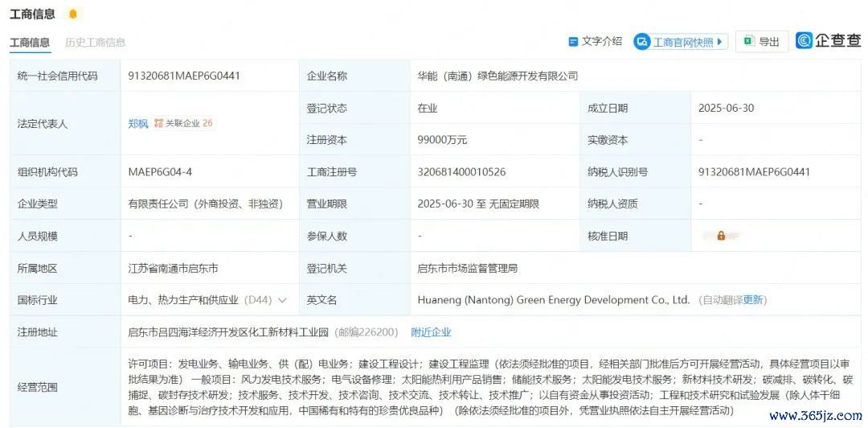Click the 人员规模 label cell

click(x=65, y=237)
